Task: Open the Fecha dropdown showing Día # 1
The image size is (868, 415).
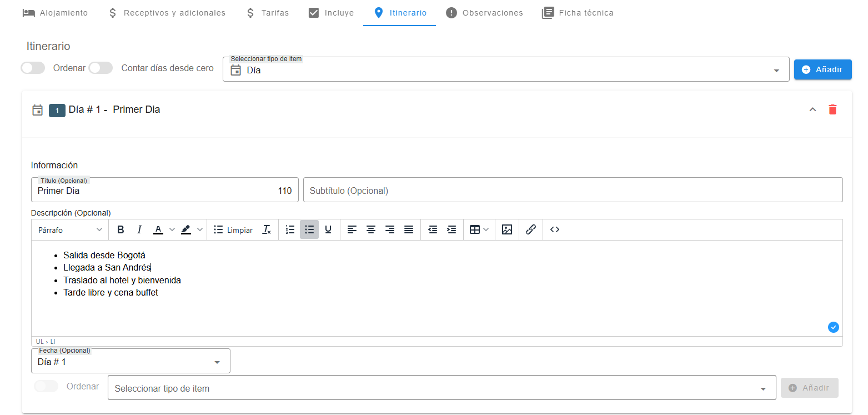Action: point(131,362)
